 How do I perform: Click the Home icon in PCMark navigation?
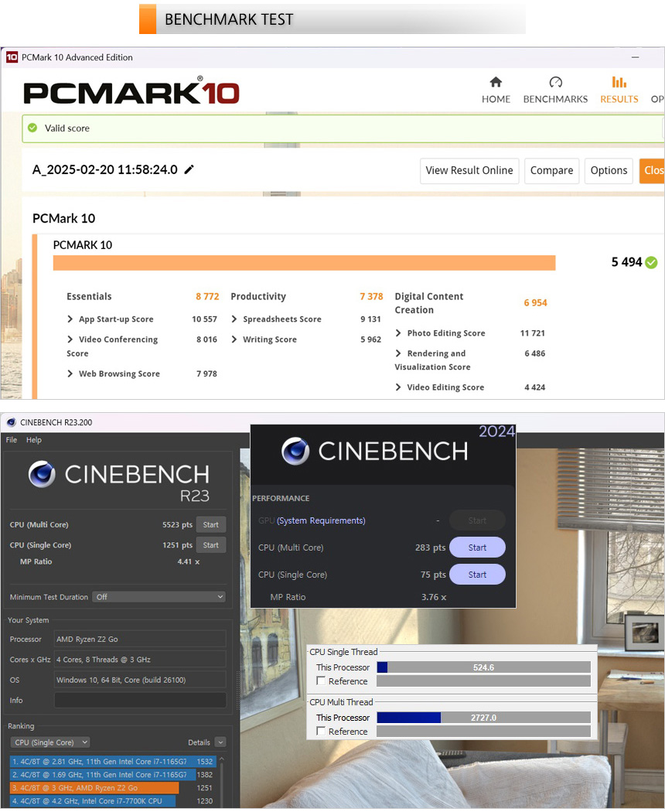(x=496, y=82)
